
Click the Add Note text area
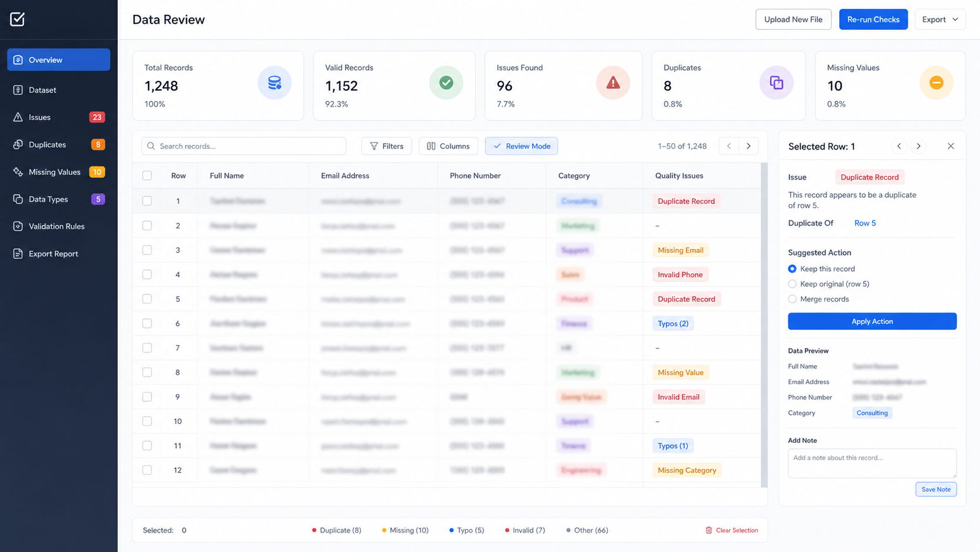click(x=872, y=463)
